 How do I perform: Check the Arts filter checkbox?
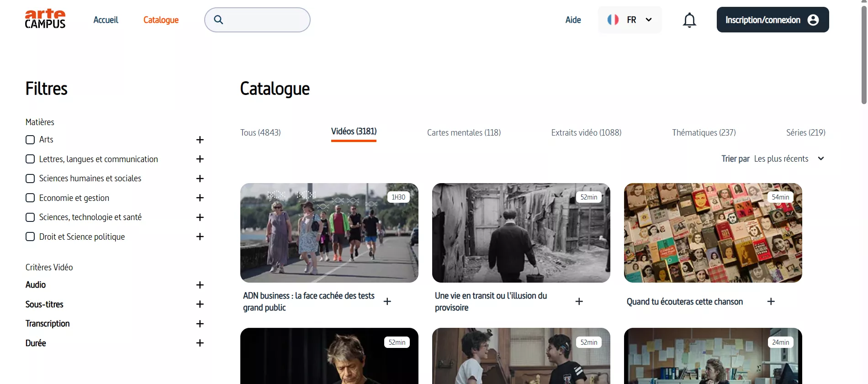tap(30, 140)
